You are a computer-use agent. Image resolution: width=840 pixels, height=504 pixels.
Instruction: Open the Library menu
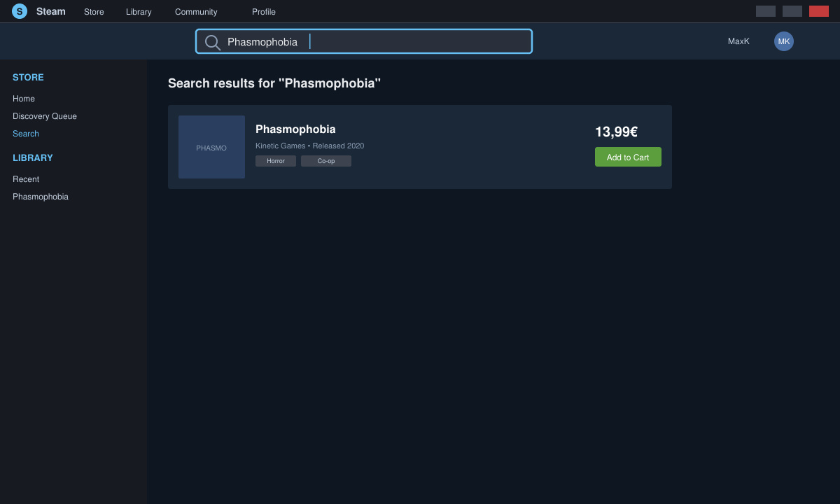[x=139, y=12]
